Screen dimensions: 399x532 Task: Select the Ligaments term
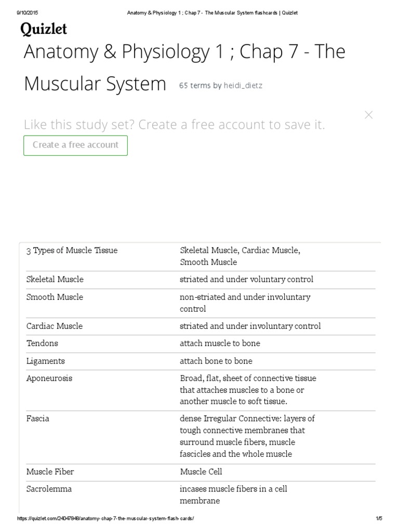[x=46, y=361]
